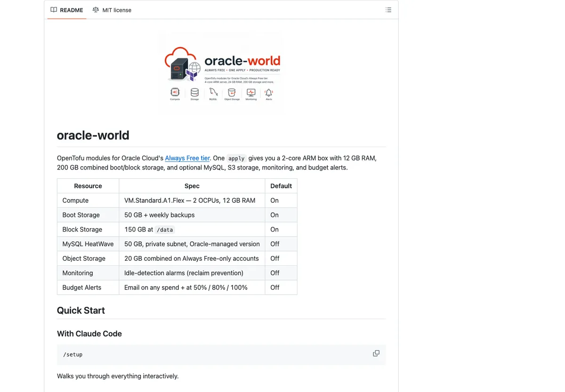
Task: Click the Resource column header
Action: click(88, 186)
